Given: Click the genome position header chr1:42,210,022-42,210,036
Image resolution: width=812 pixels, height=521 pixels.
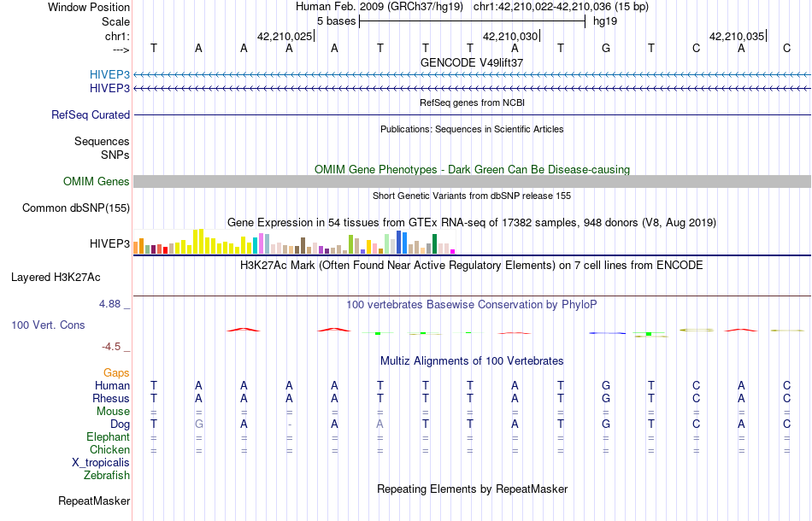Looking at the screenshot, I should 561,7.
